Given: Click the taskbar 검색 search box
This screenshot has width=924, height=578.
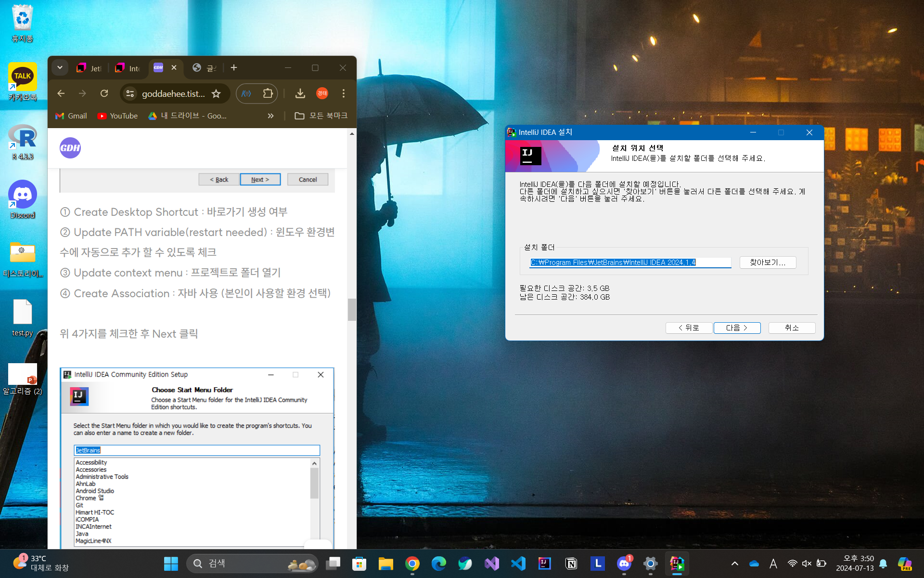Looking at the screenshot, I should click(252, 564).
